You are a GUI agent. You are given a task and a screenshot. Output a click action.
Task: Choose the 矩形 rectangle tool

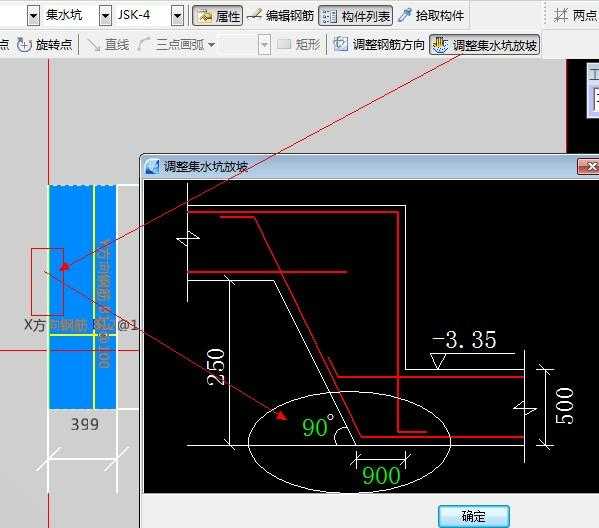tap(298, 45)
